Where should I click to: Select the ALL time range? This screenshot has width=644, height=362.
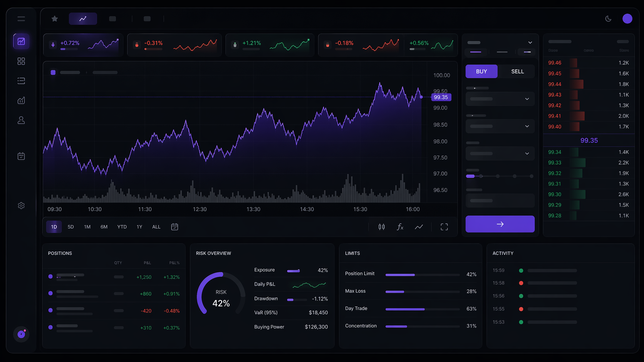click(x=156, y=227)
